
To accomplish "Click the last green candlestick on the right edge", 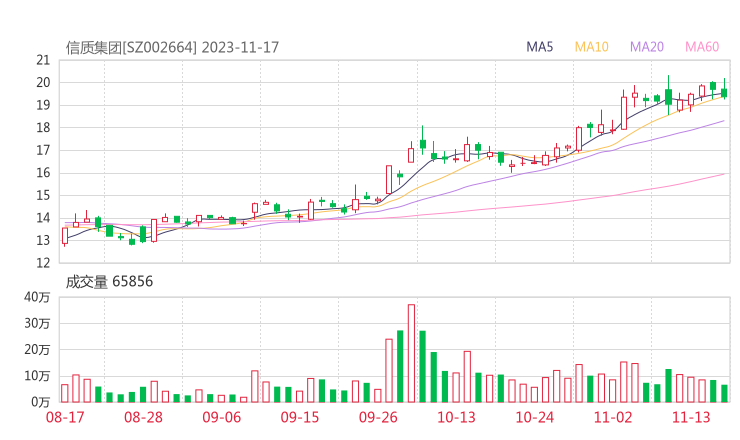I will tap(724, 90).
